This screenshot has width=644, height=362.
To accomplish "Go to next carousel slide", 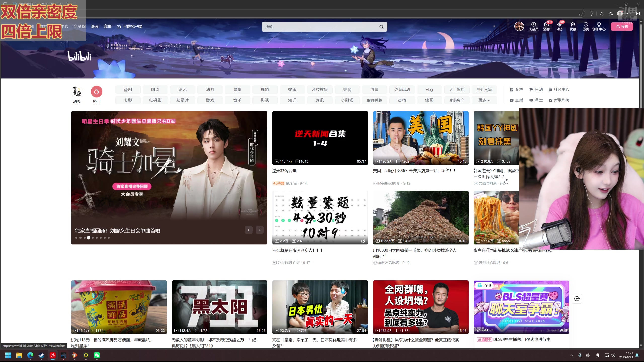I will (260, 230).
